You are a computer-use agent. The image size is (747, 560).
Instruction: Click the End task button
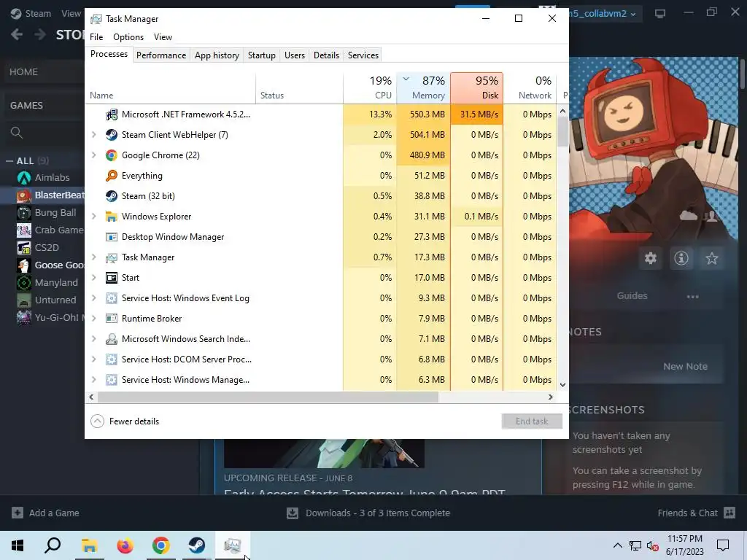coord(532,421)
